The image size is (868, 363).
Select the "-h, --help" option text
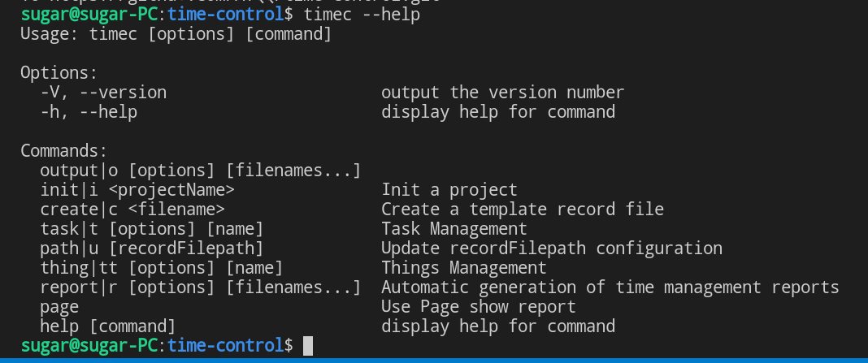[x=89, y=112]
